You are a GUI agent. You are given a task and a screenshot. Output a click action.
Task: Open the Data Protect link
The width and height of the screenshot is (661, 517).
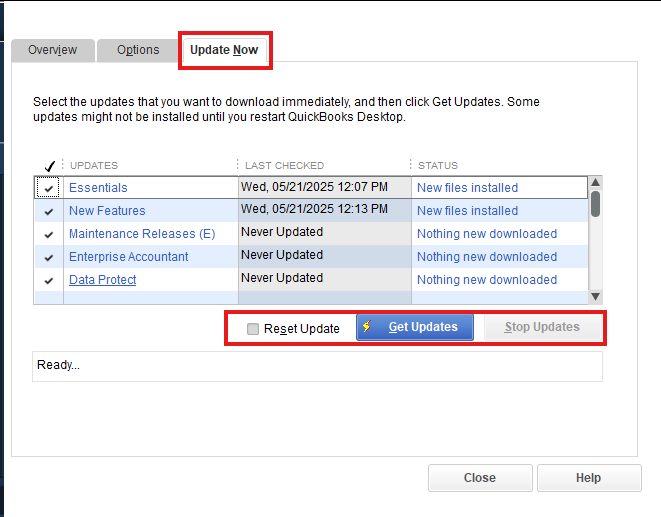click(102, 280)
